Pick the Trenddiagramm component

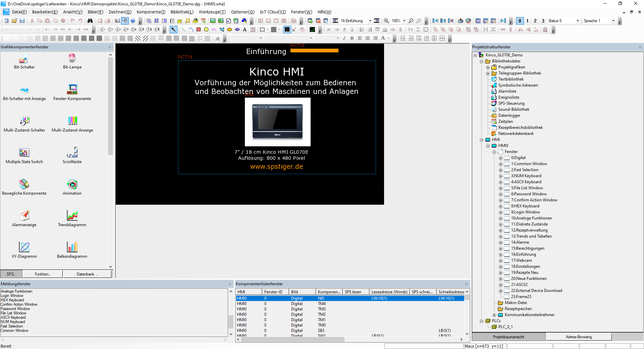click(x=72, y=219)
